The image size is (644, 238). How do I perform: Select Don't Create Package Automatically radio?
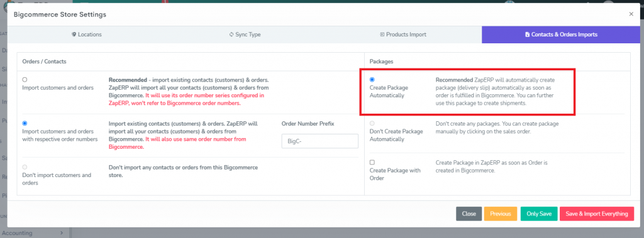tap(372, 123)
